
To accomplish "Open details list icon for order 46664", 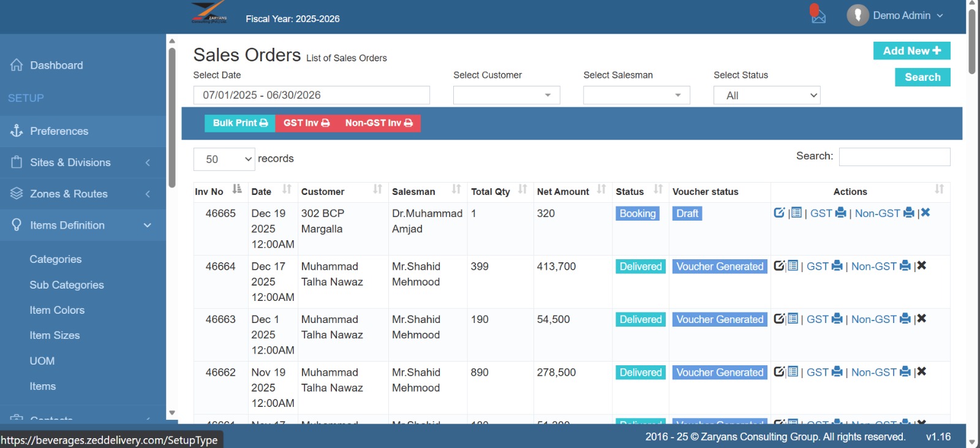I will (793, 266).
